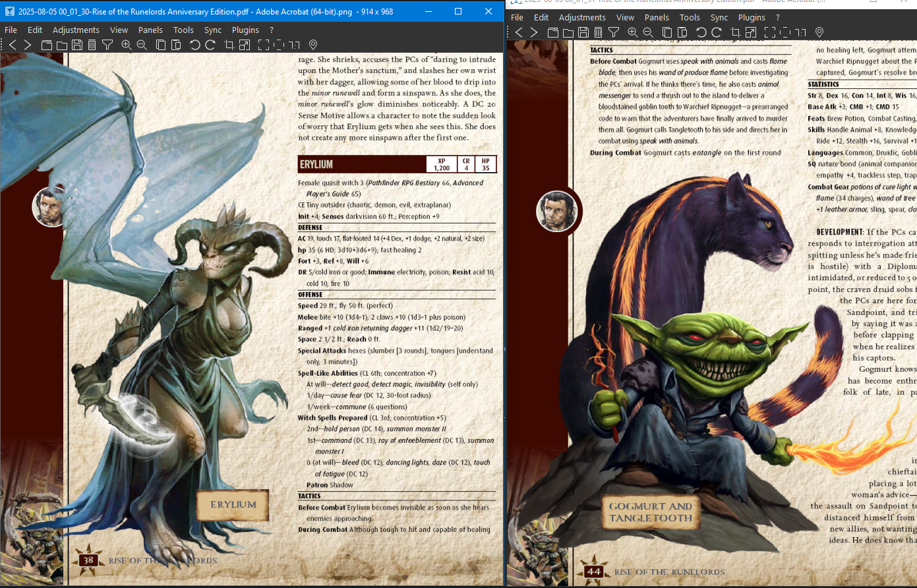This screenshot has width=917, height=588.
Task: Open Sync menu in Gogmurt window
Action: (x=719, y=17)
